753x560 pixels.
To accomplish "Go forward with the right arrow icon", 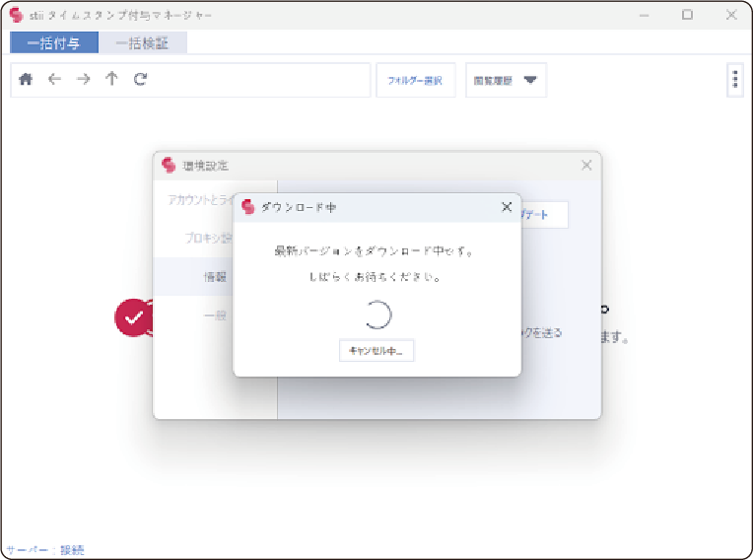I will point(83,80).
